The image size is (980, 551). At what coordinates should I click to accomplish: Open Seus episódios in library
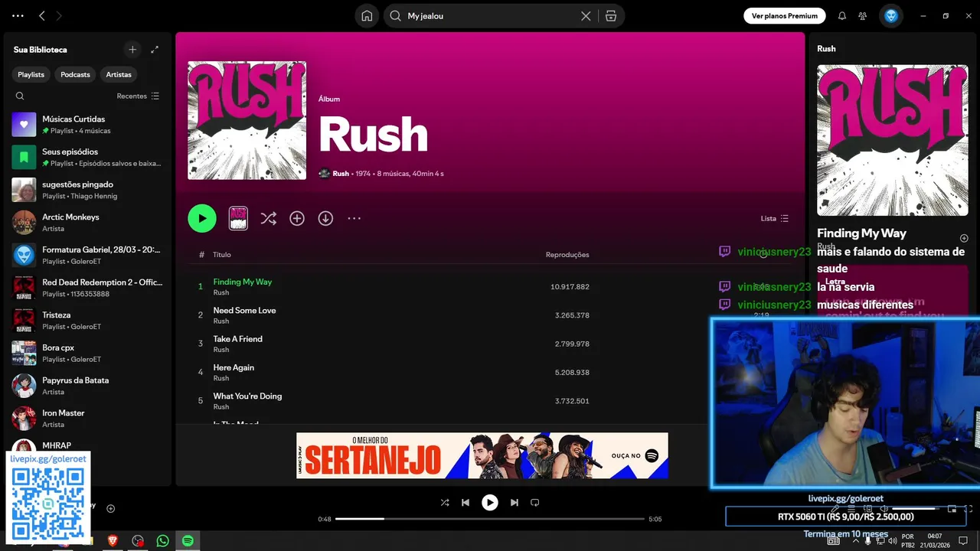[87, 157]
